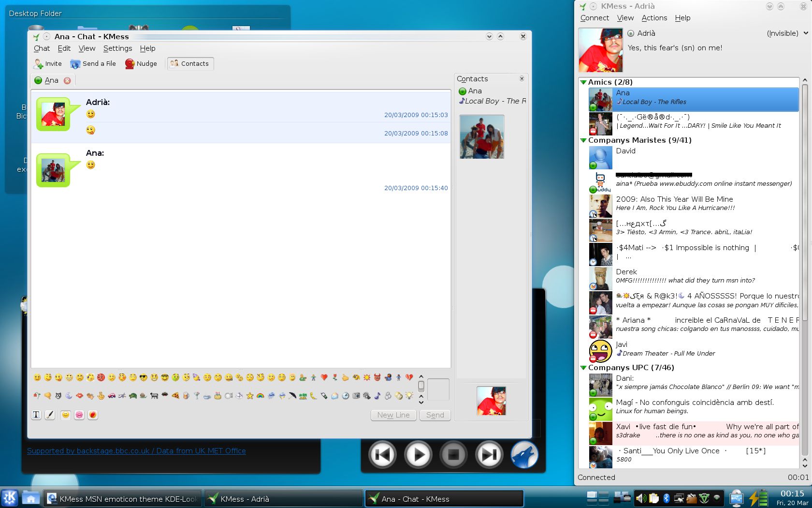Toggle the standard smiley emoticons button
This screenshot has height=508, width=812.
click(x=66, y=415)
